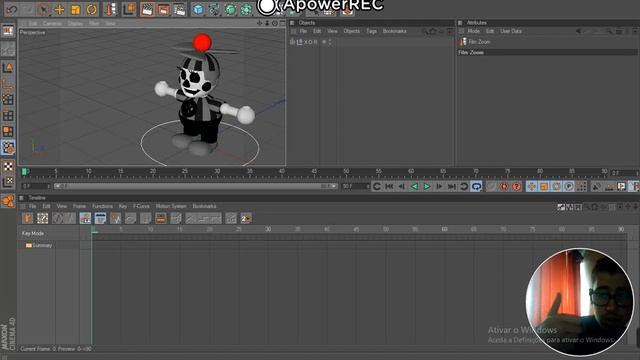This screenshot has height=360, width=640.
Task: Open Objects panel Tags menu
Action: pos(371,31)
